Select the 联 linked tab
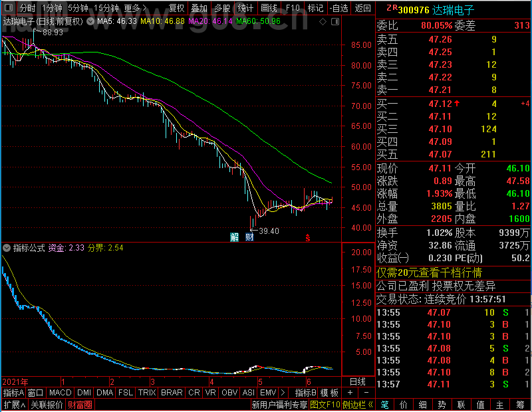 point(461,405)
